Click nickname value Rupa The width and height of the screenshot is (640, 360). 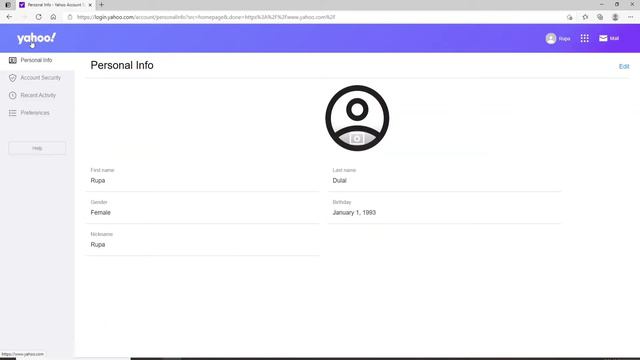click(x=98, y=244)
